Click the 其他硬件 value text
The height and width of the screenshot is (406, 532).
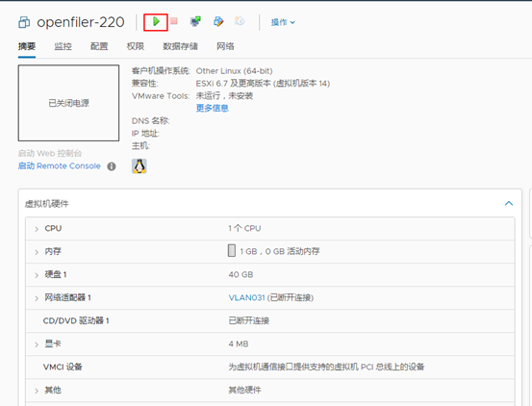click(244, 390)
